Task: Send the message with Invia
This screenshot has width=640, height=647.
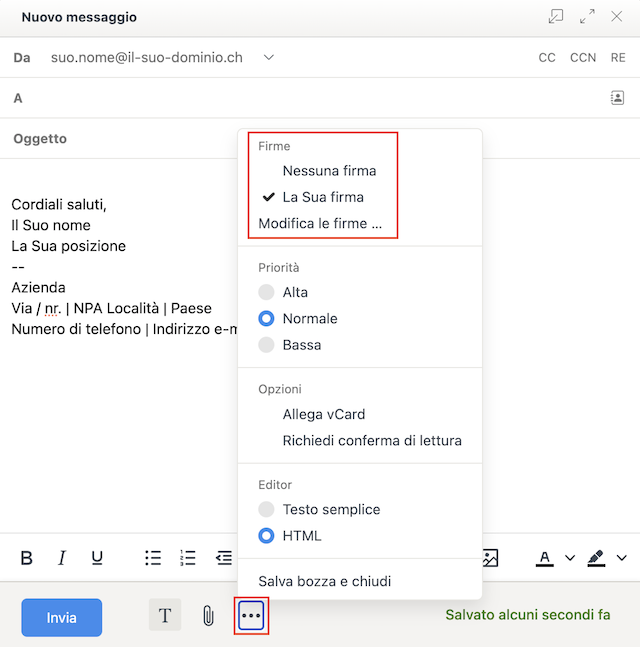Action: point(61,617)
